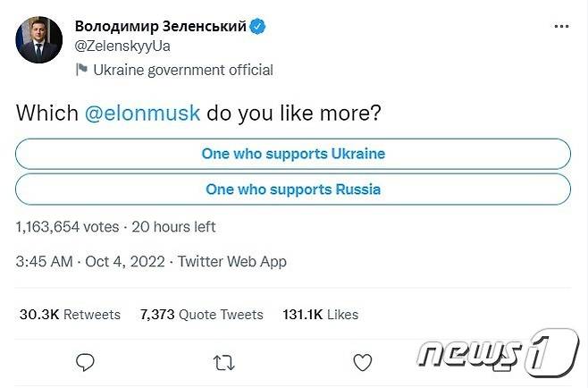This screenshot has height=388, width=588.
Task: Click the "Twitter Web App" source link
Action: click(232, 262)
